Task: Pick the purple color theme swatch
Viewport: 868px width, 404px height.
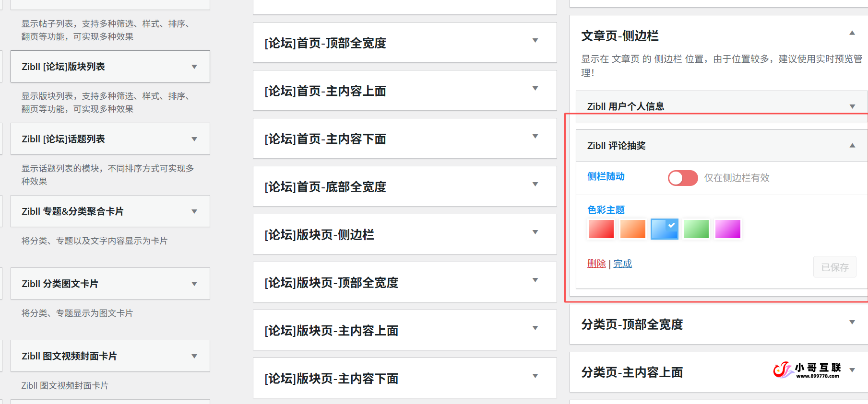Action: 727,229
